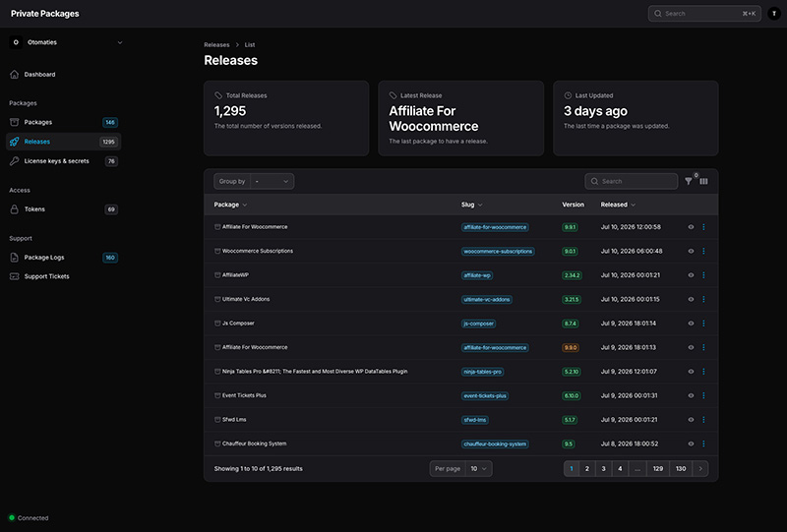Open the toggle columns icon
787x532 pixels.
tap(703, 181)
